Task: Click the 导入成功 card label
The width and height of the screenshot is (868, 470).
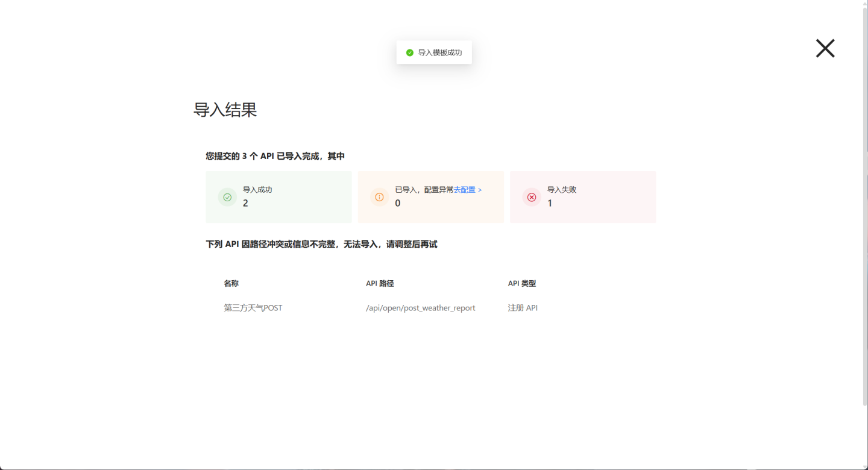Action: click(x=257, y=190)
